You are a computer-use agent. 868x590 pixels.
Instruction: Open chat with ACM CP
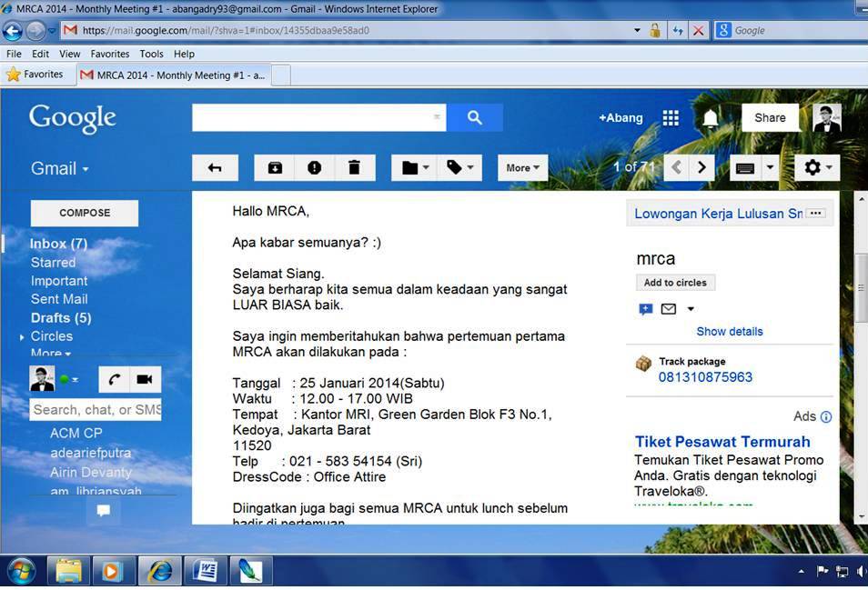point(76,433)
